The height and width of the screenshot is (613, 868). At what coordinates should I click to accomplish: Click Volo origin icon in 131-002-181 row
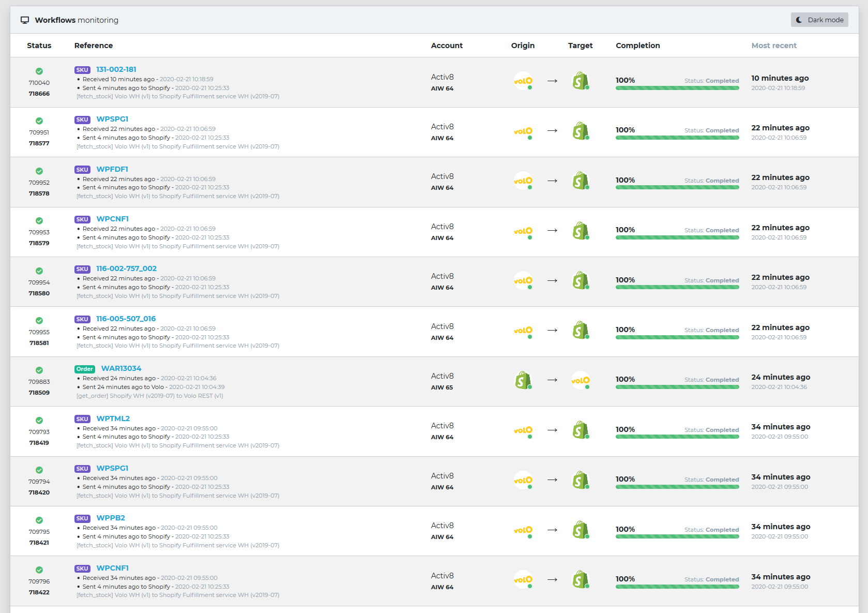pos(523,81)
